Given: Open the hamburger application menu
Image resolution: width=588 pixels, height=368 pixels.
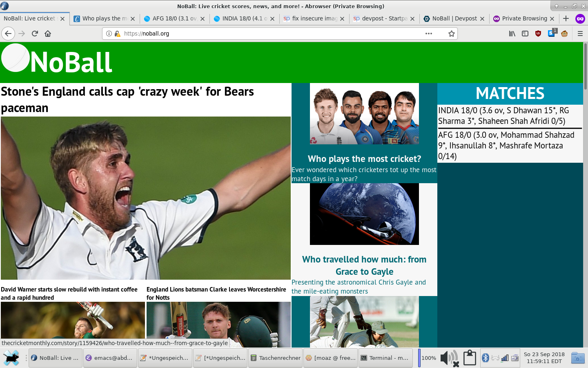Looking at the screenshot, I should point(580,34).
